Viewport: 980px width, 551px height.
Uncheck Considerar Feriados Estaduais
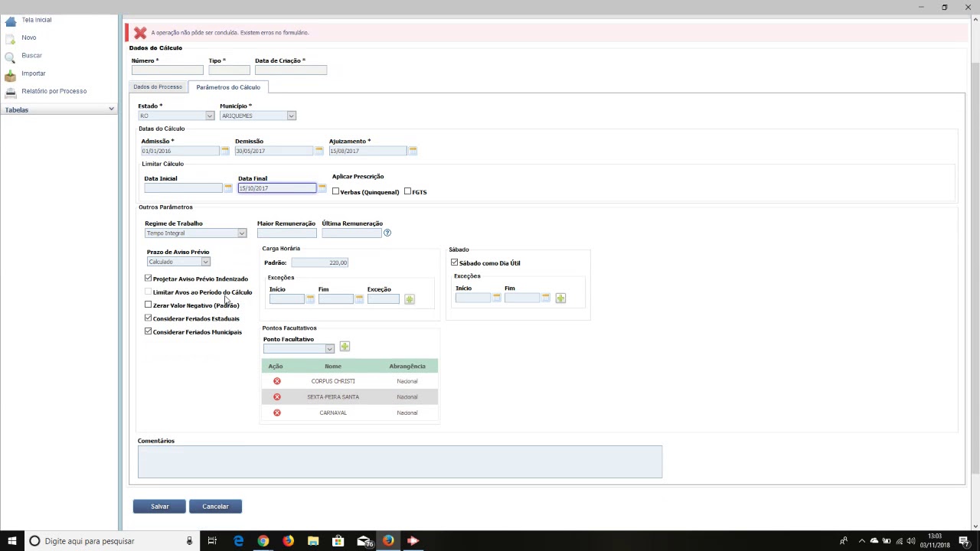click(148, 318)
